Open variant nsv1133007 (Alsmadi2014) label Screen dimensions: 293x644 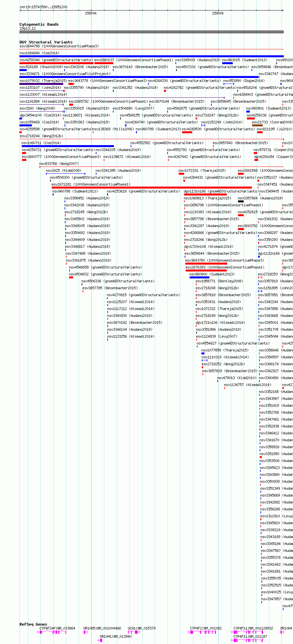pyautogui.click(x=43, y=94)
